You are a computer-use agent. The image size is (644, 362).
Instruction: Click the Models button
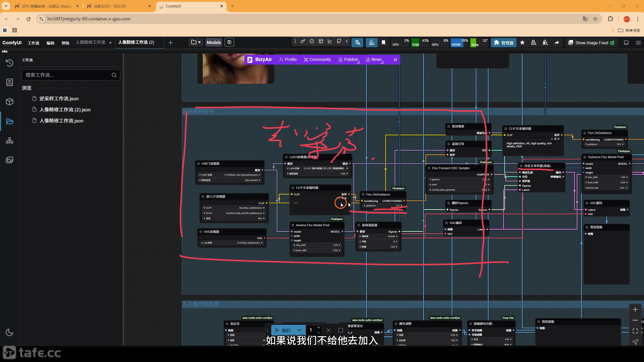coord(214,42)
